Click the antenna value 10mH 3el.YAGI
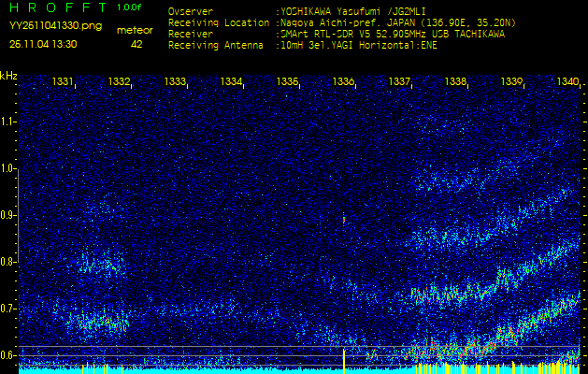The width and height of the screenshot is (588, 374). click(x=359, y=46)
